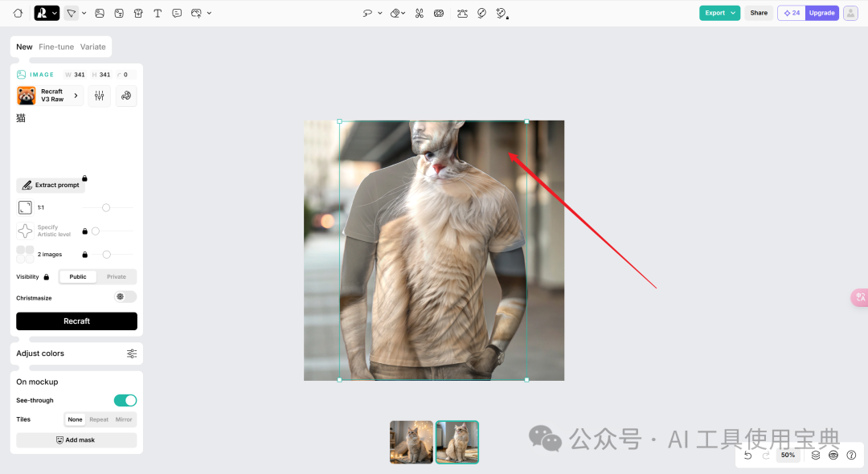Click the home icon in the toolbar
868x474 pixels.
point(18,13)
